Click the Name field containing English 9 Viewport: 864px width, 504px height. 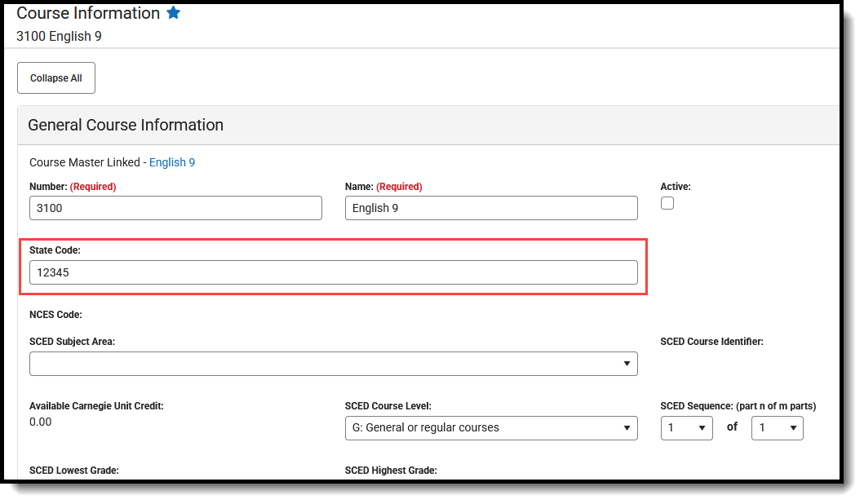point(491,208)
